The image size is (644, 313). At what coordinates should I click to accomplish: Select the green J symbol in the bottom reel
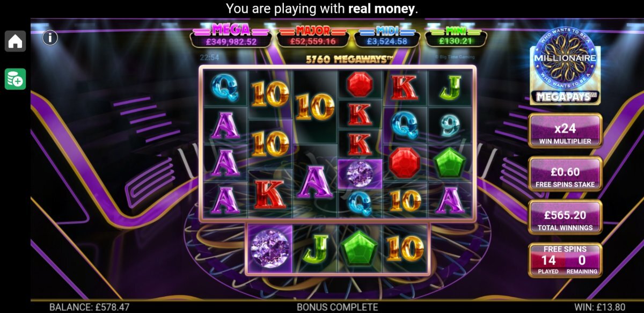coord(315,248)
